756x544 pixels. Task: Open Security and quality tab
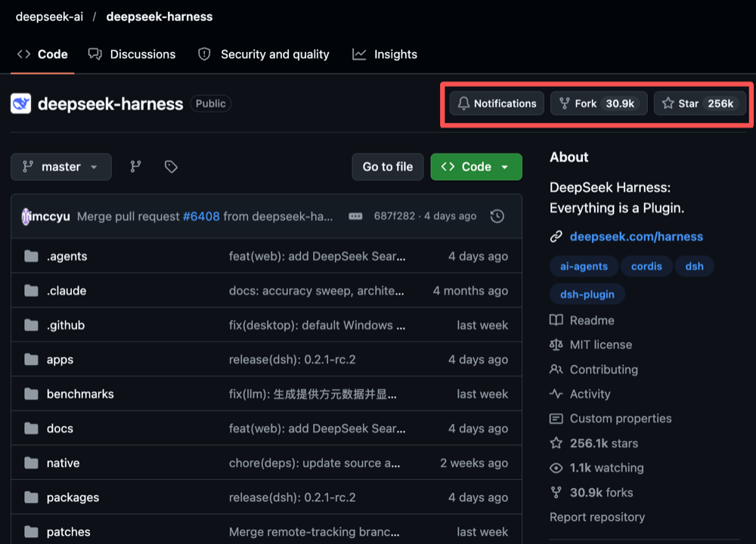[264, 54]
